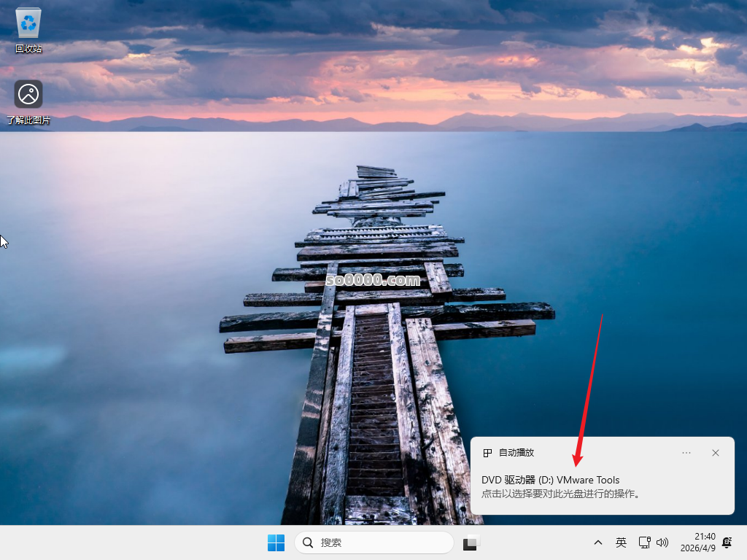Image resolution: width=747 pixels, height=560 pixels.
Task: Open the speaker volume icon in the tray
Action: coord(662,542)
